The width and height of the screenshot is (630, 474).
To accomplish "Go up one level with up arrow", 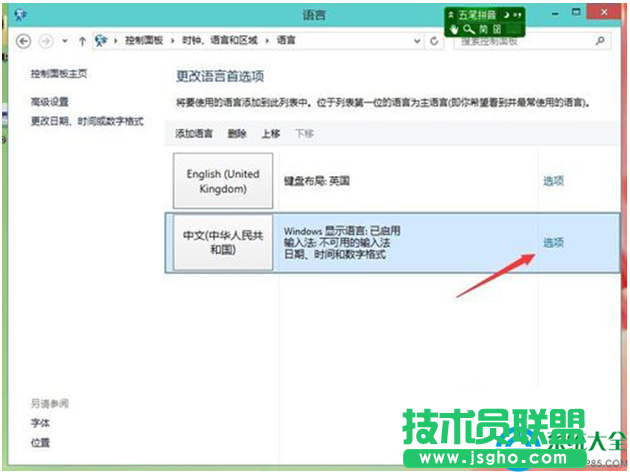I will click(82, 41).
